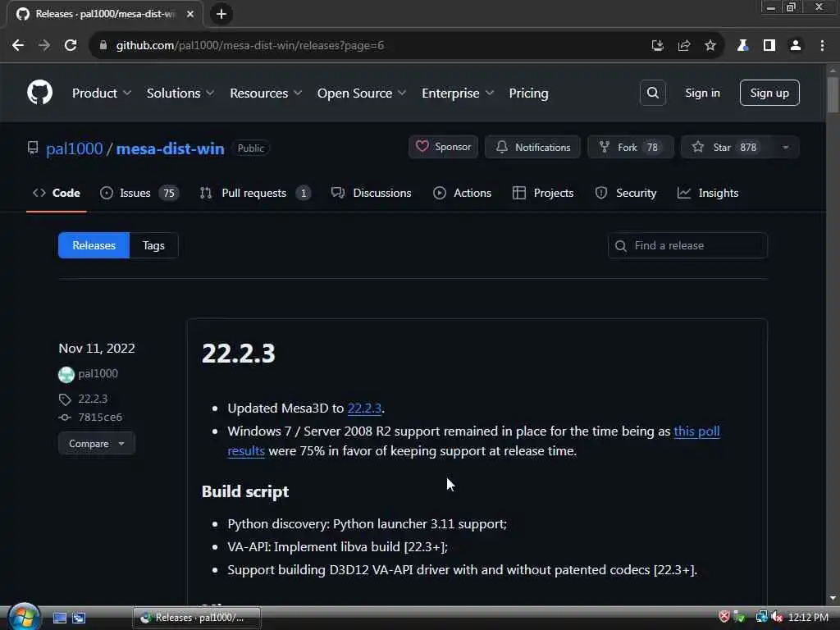This screenshot has width=840, height=630.
Task: Switch to the Code tab
Action: [x=57, y=193]
